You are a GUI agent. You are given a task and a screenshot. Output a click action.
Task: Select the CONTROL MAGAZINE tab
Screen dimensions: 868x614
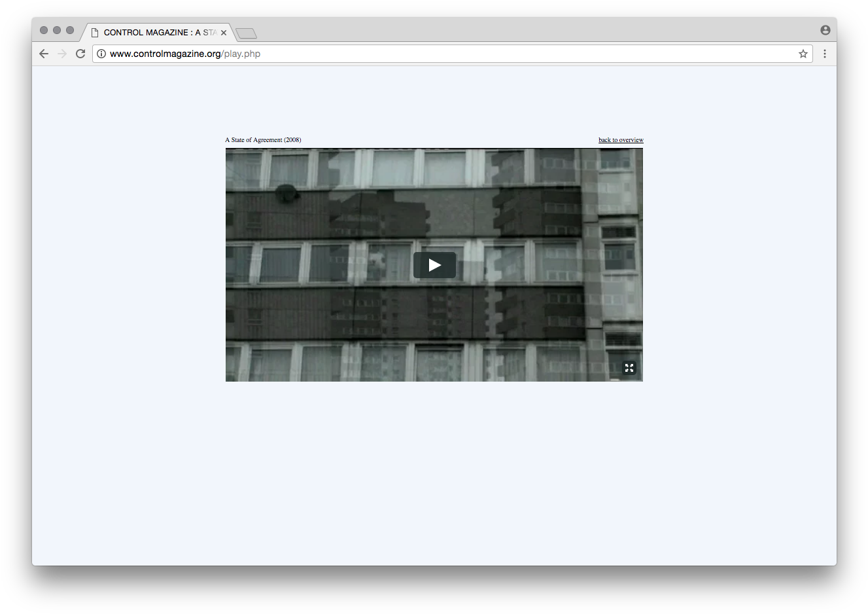pyautogui.click(x=158, y=32)
